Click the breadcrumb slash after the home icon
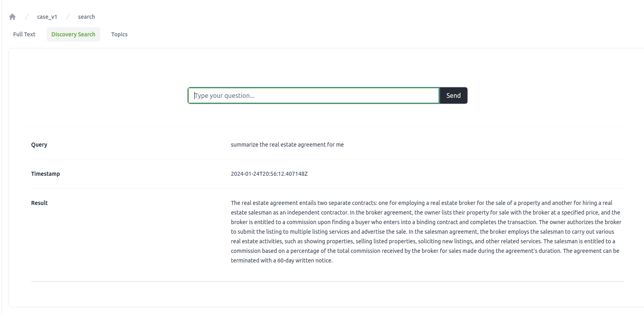Screen dimensions: 644x314 coord(27,17)
